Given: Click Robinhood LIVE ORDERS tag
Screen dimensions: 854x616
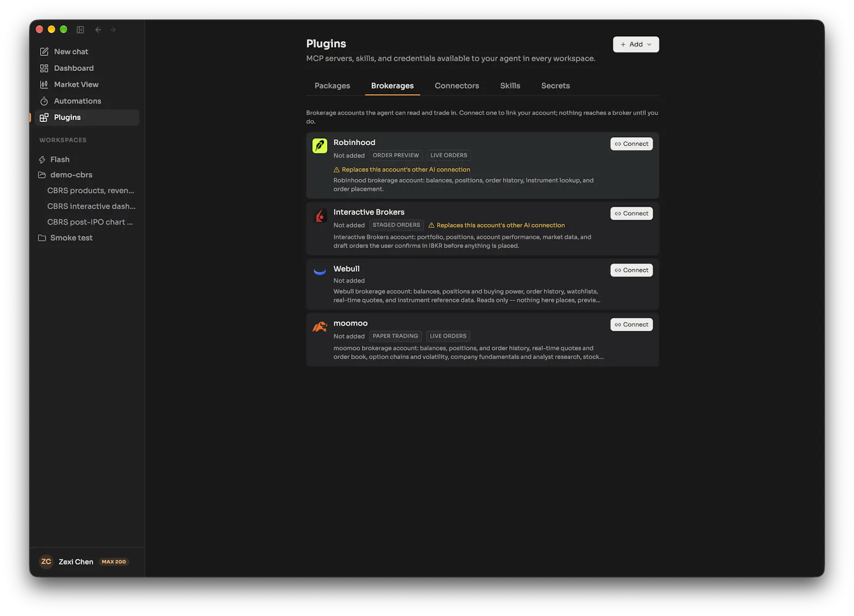Looking at the screenshot, I should tap(448, 155).
